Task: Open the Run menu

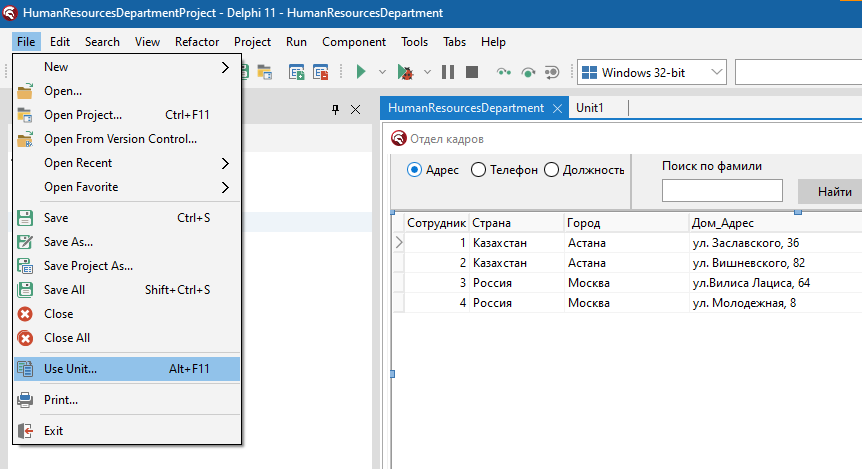Action: pyautogui.click(x=296, y=42)
